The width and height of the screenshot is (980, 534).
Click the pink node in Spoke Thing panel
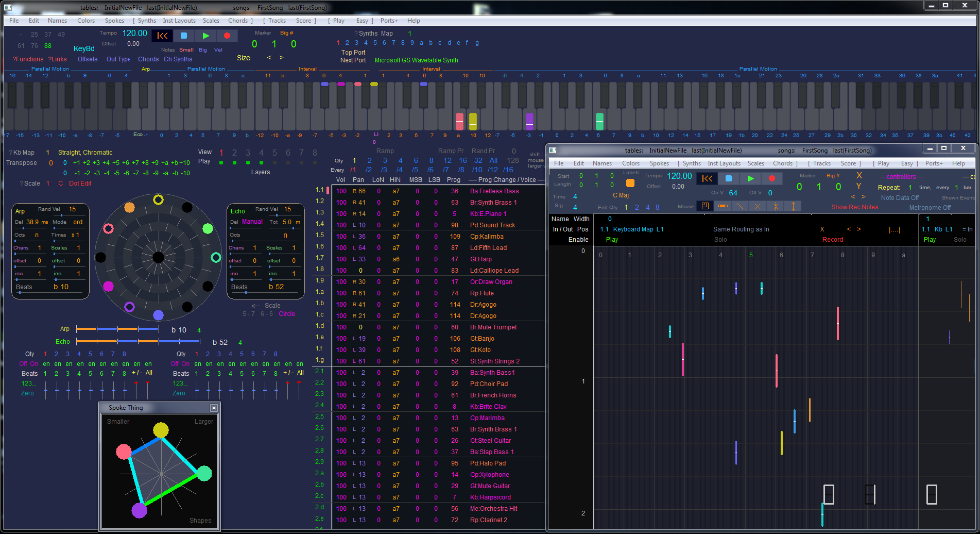point(124,452)
